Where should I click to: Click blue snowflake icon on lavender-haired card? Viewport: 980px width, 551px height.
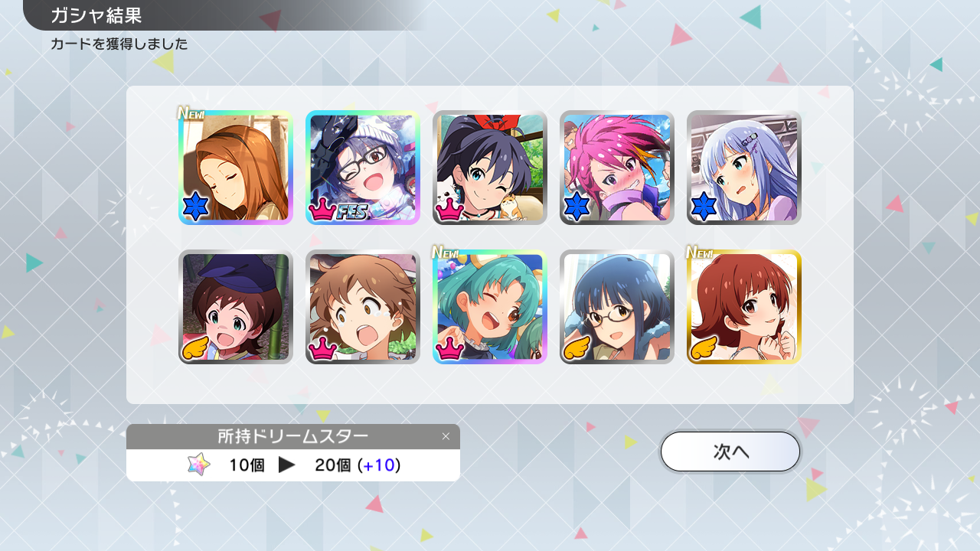click(x=704, y=207)
